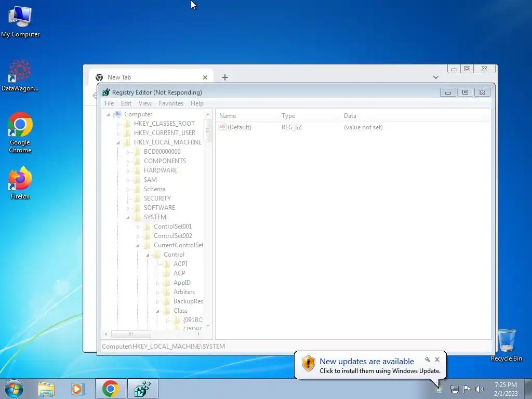
Task: Click the Type column header
Action: [x=310, y=116]
